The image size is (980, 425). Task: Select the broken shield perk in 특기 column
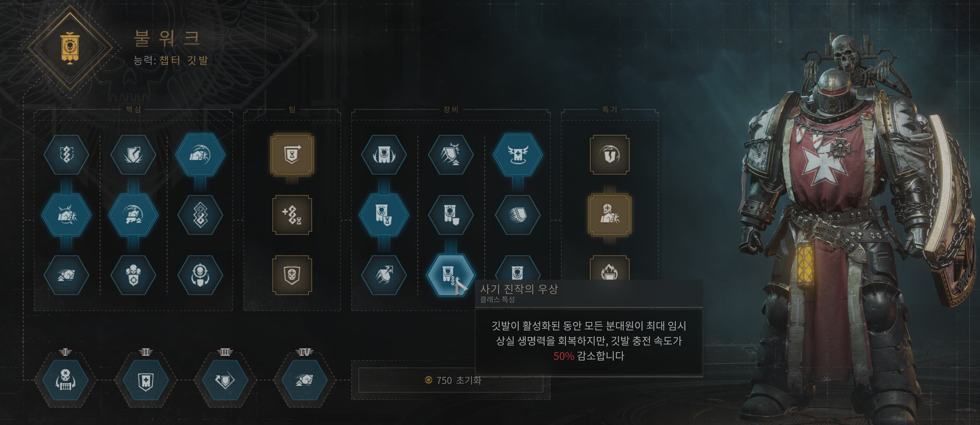click(x=609, y=155)
